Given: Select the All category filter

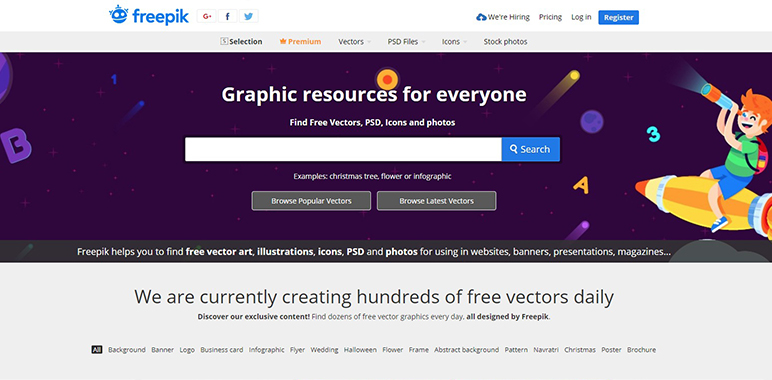Looking at the screenshot, I should tap(96, 350).
